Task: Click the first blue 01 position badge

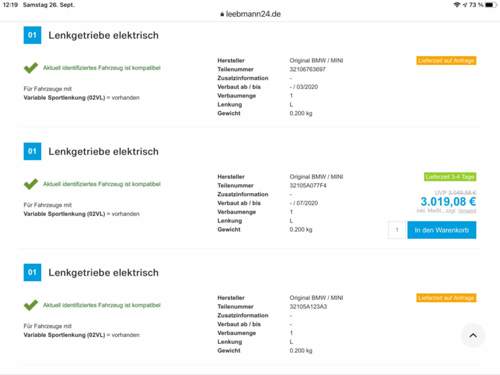Action: click(32, 35)
